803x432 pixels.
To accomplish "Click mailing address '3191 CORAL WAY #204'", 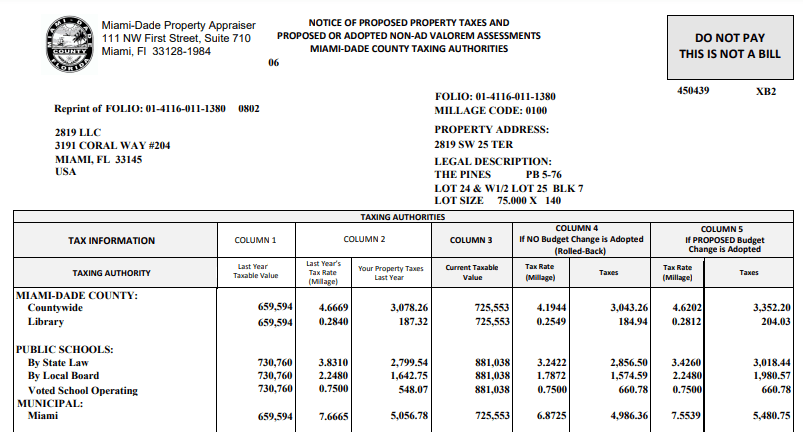I will [113, 145].
